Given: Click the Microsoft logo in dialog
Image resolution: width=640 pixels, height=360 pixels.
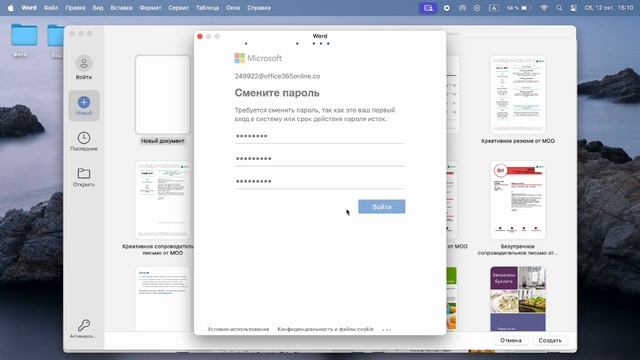Looking at the screenshot, I should coord(258,58).
